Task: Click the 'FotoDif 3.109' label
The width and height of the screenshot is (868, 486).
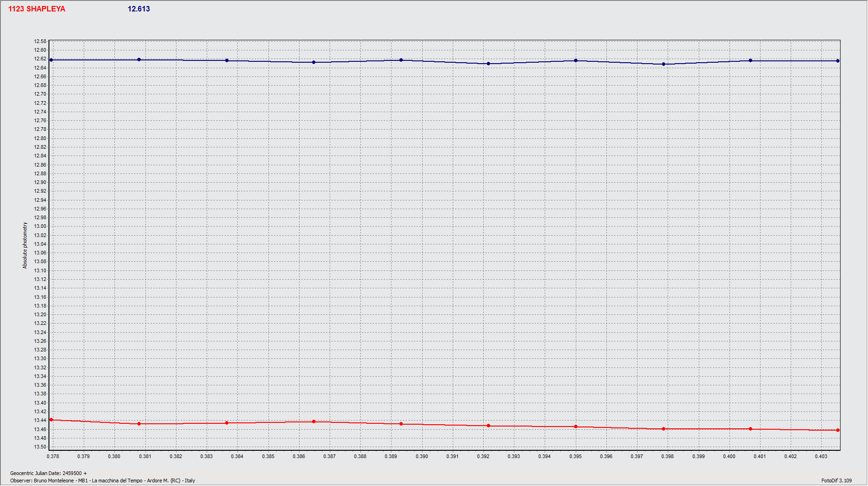Action: (836, 481)
